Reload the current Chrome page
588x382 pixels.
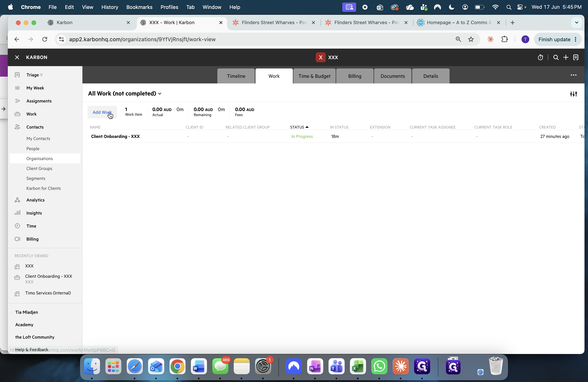coord(45,39)
